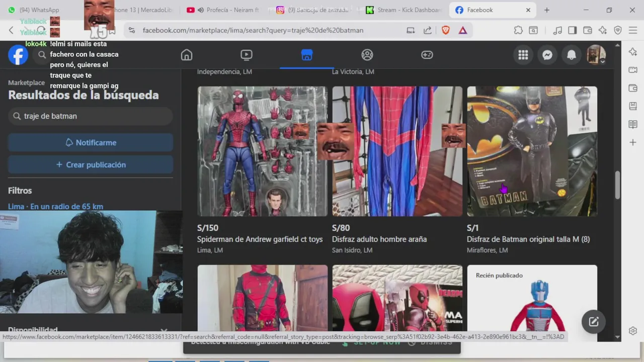Open Leo AI sparkle icon in toolbar
Viewport: 644px width, 362px height.
(603, 30)
